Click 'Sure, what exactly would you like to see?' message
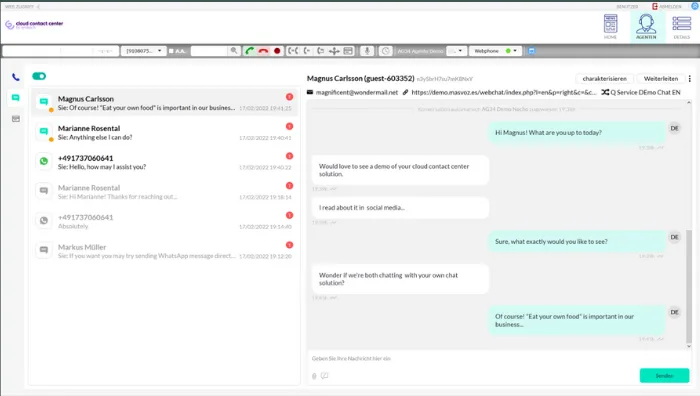Image resolution: width=700 pixels, height=396 pixels. point(577,242)
